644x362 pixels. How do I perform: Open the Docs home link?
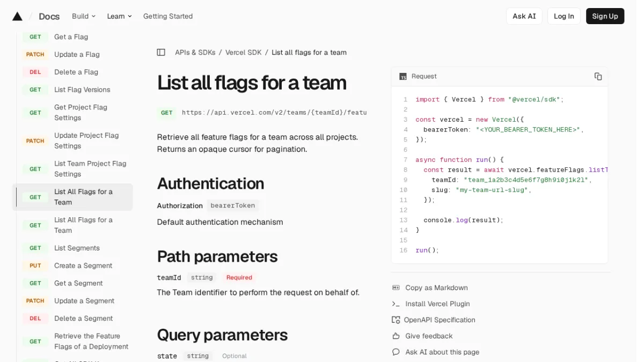click(x=49, y=16)
